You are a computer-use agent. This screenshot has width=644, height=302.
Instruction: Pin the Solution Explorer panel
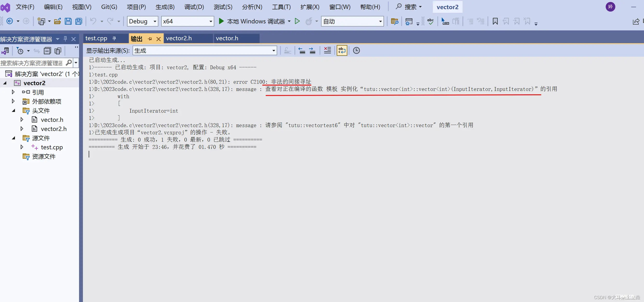click(x=65, y=39)
